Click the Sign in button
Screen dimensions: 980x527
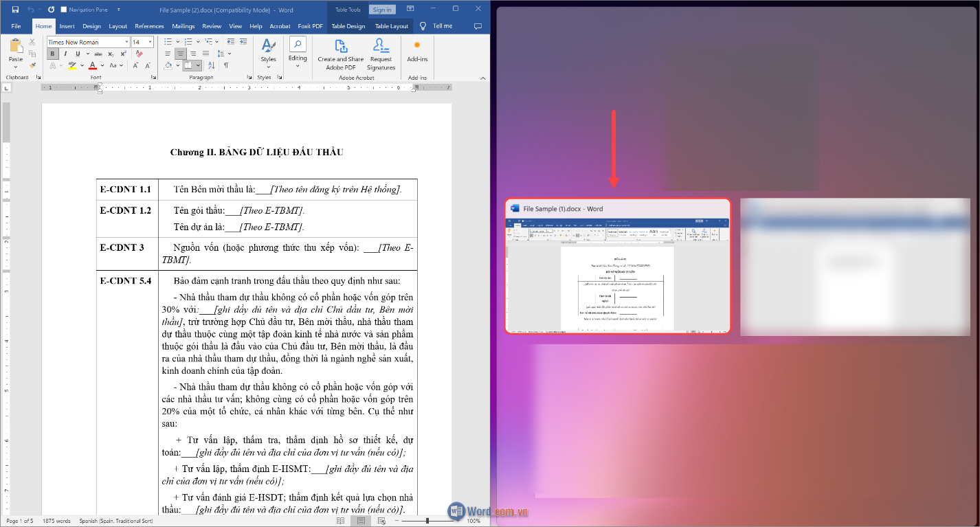point(381,10)
